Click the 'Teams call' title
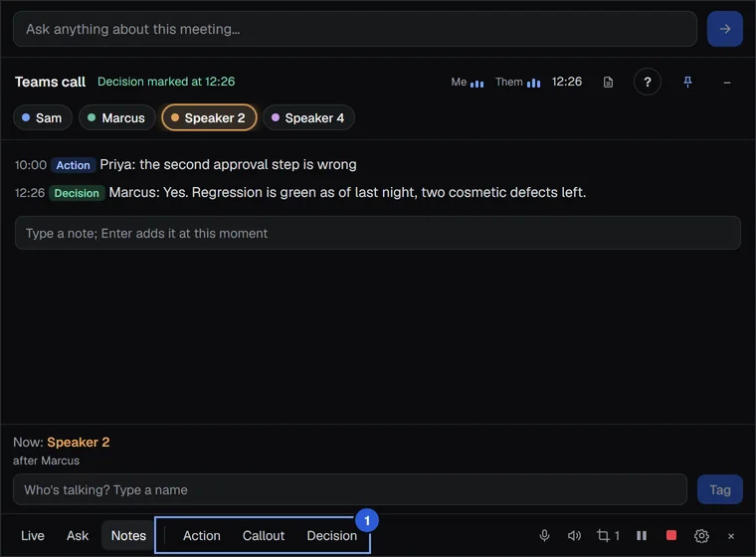 click(x=50, y=82)
